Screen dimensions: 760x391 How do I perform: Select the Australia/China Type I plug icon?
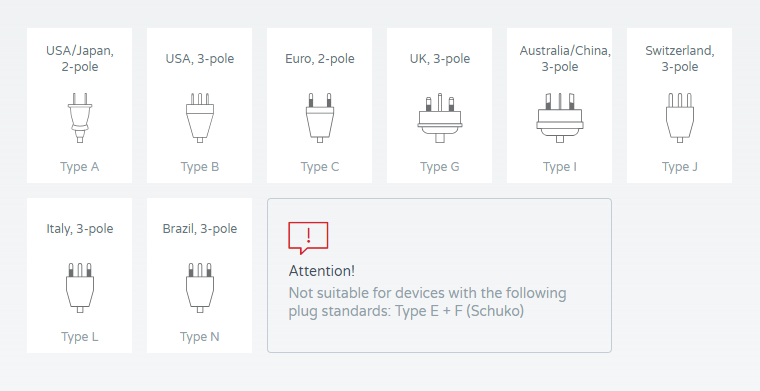560,118
